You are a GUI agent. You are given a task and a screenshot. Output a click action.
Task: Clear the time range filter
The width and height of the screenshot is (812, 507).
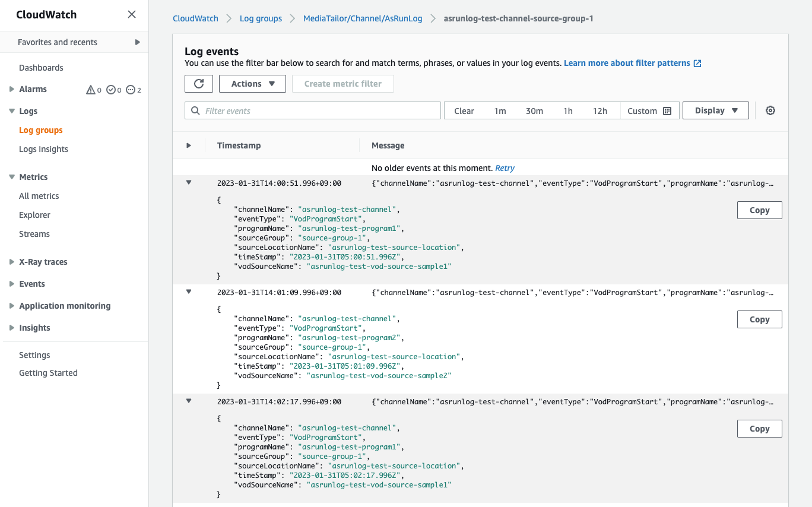(x=464, y=111)
